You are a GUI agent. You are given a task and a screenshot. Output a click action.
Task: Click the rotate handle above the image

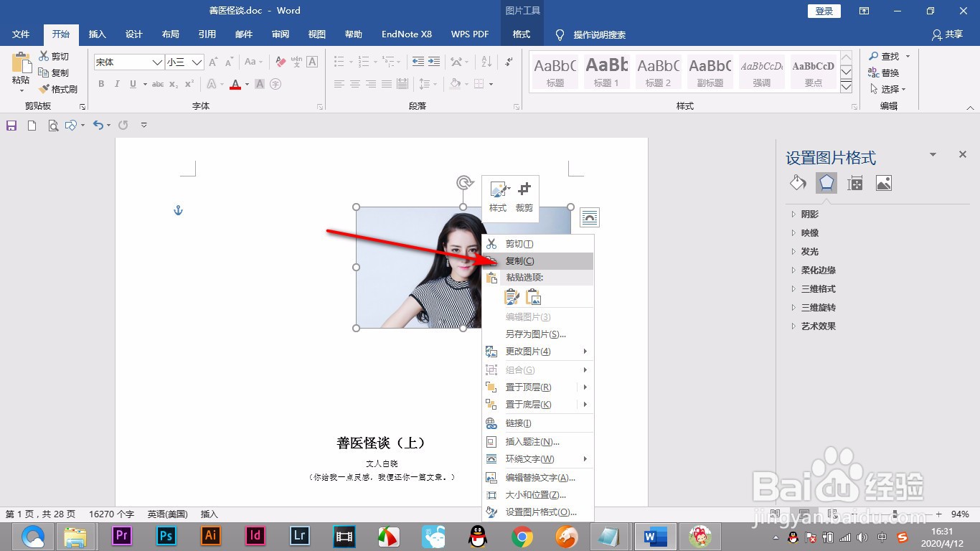(464, 183)
